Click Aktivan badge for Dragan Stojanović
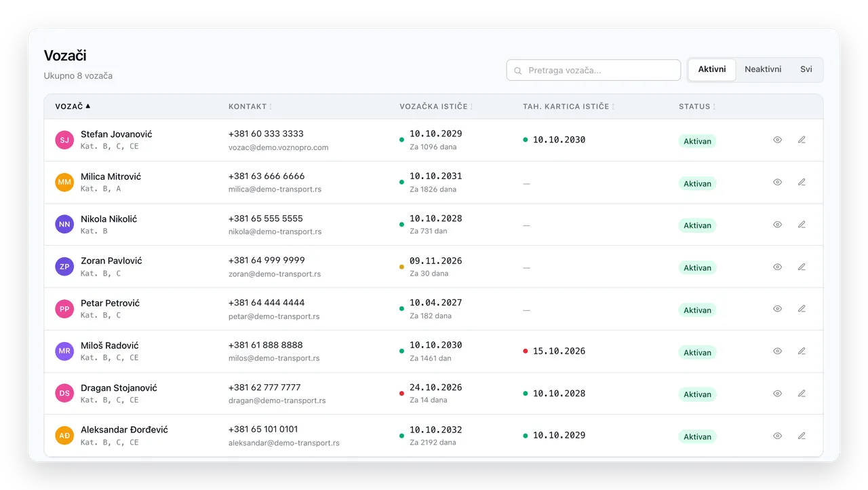 tap(697, 394)
